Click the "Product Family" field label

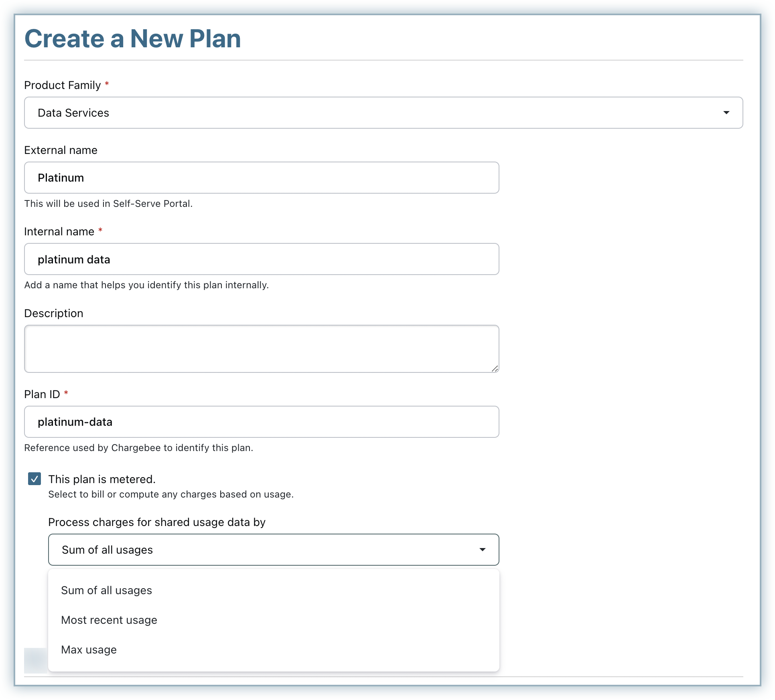pos(63,85)
